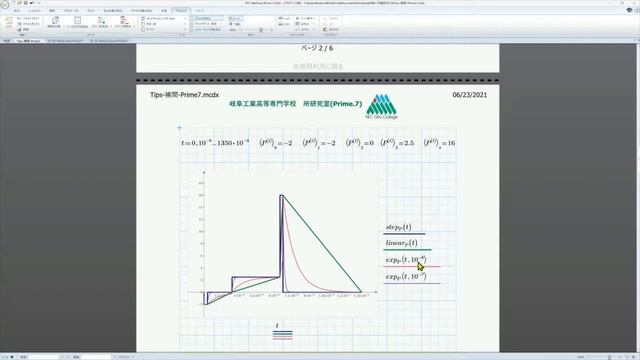Switch to the 行列/表 ribbon tab
640x360 pixels.
(71, 11)
